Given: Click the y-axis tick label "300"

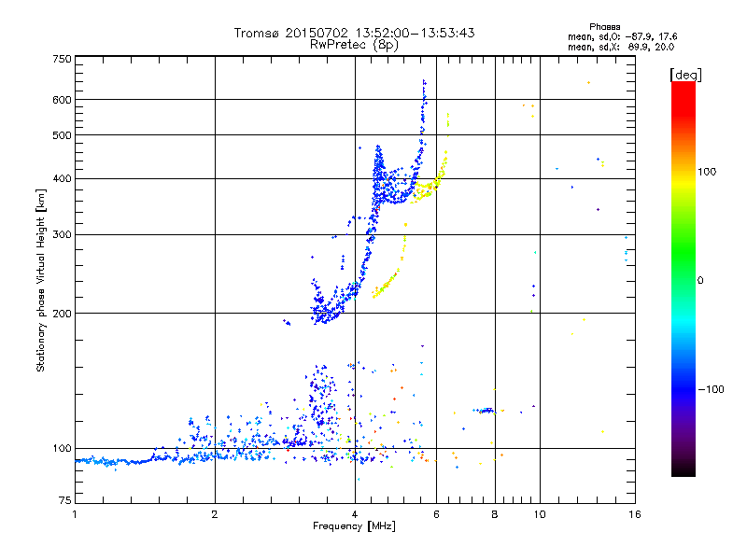Looking at the screenshot, I should (62, 234).
